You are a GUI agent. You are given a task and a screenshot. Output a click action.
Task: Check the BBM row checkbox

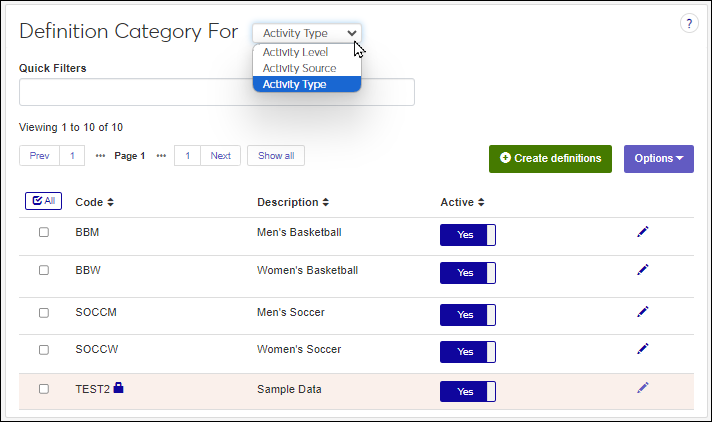pyautogui.click(x=44, y=233)
